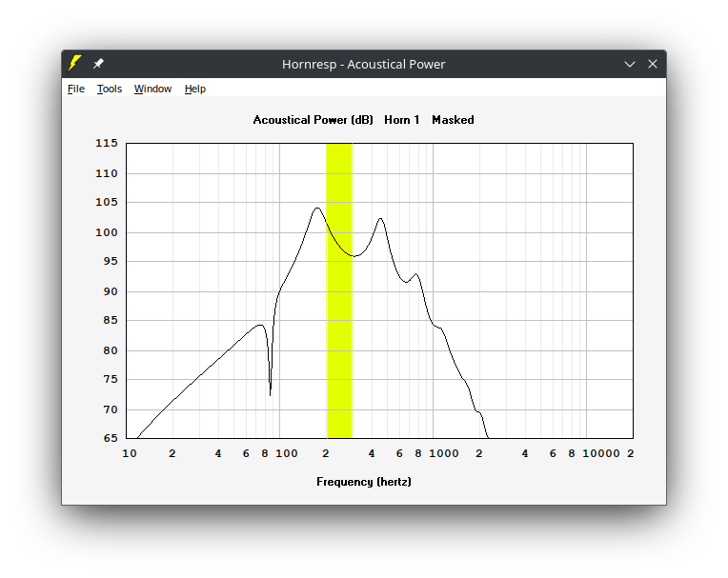This screenshot has height=578, width=728.
Task: Click the window title 'Hornresp - Acoustical Power'
Action: [x=364, y=64]
